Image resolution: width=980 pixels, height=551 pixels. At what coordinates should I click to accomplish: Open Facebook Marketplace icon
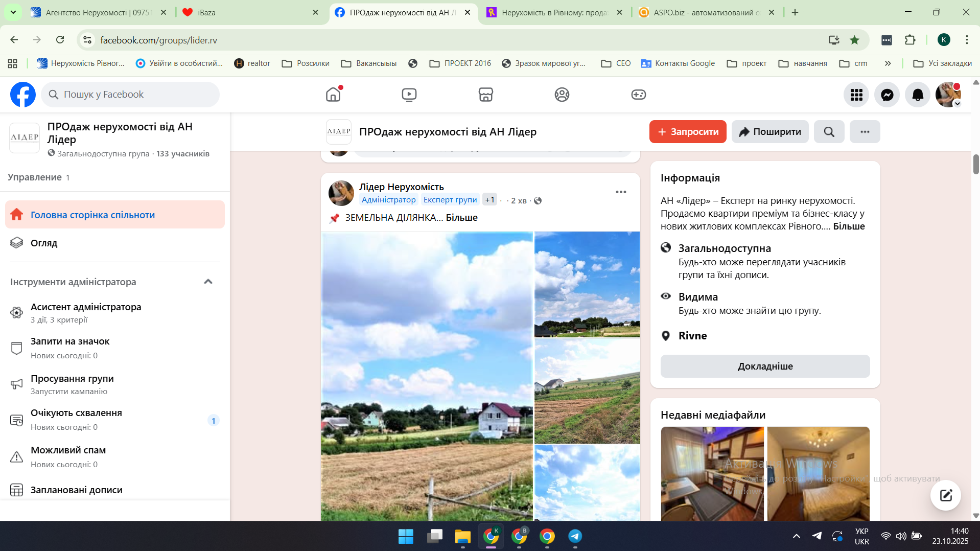485,95
